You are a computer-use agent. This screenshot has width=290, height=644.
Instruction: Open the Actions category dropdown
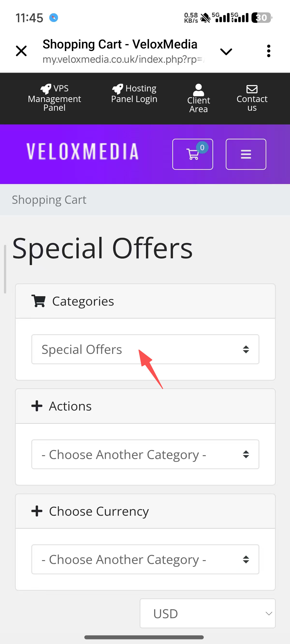point(145,454)
